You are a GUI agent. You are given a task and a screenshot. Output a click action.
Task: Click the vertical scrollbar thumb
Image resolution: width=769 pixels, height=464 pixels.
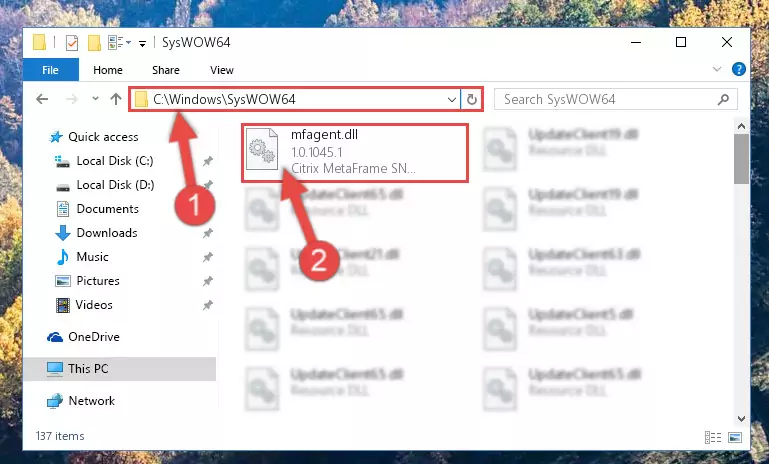click(741, 159)
